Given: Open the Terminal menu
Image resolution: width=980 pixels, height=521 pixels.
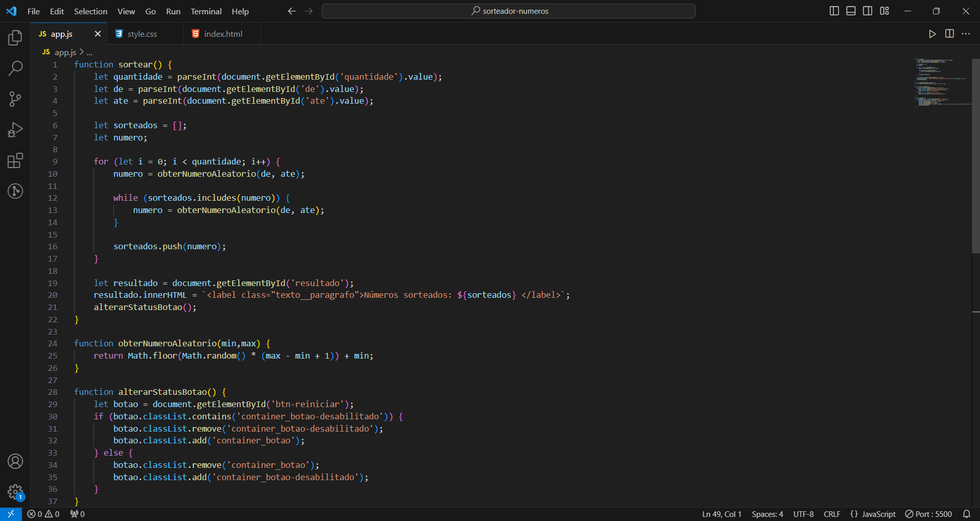Looking at the screenshot, I should [206, 11].
